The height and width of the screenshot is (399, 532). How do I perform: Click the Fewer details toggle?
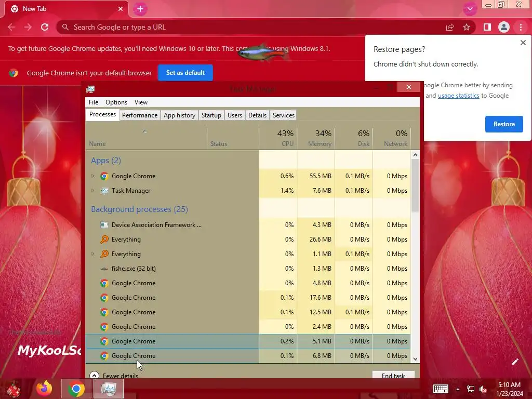(x=114, y=376)
